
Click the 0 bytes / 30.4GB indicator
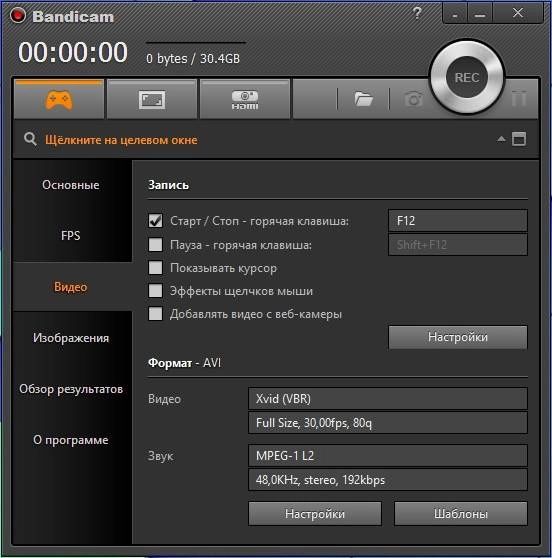tap(193, 59)
